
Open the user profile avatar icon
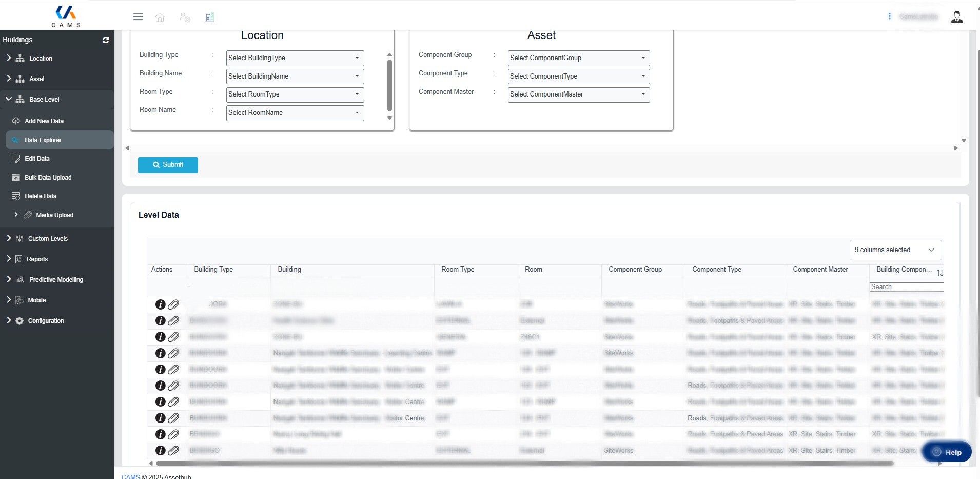[x=956, y=17]
